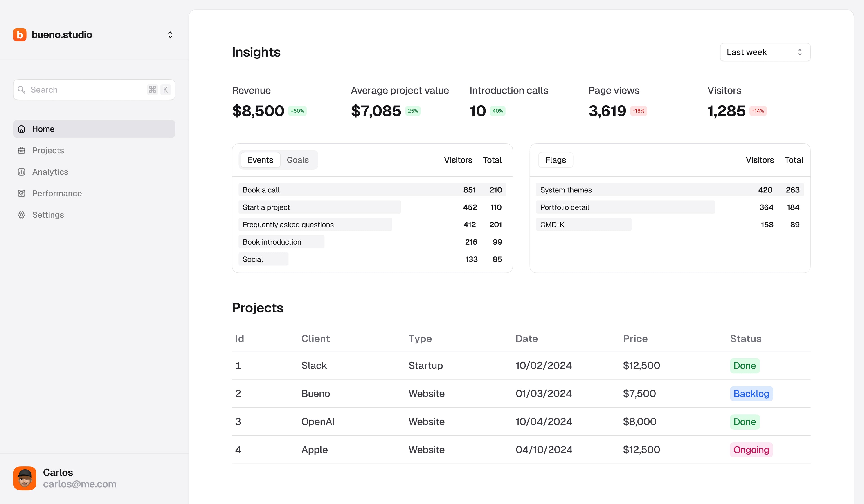Toggle the Backlog status for Bueno
The image size is (864, 504).
[751, 393]
